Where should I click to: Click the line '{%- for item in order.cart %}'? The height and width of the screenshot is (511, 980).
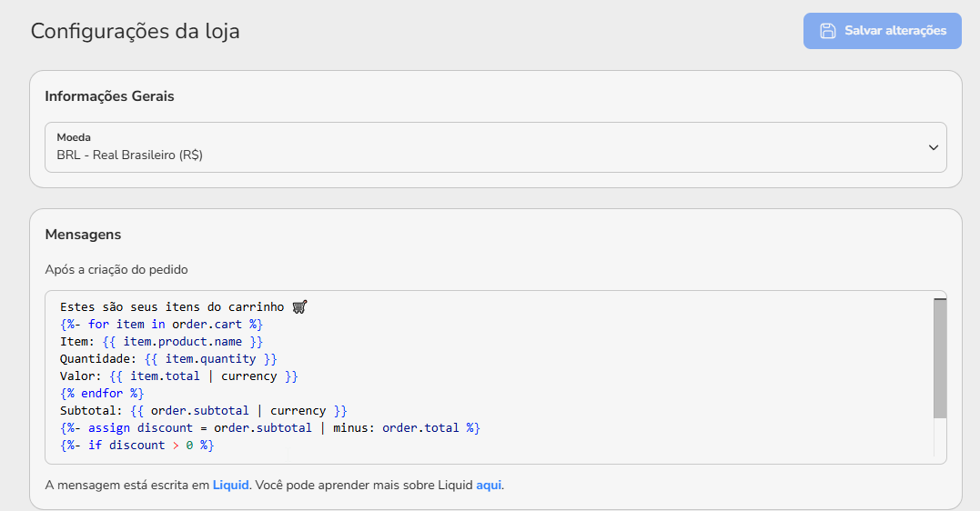[161, 325]
